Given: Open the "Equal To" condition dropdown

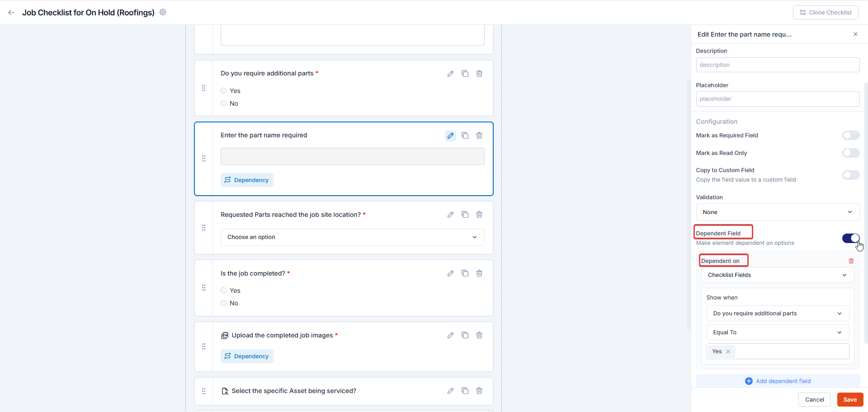Looking at the screenshot, I should (777, 332).
